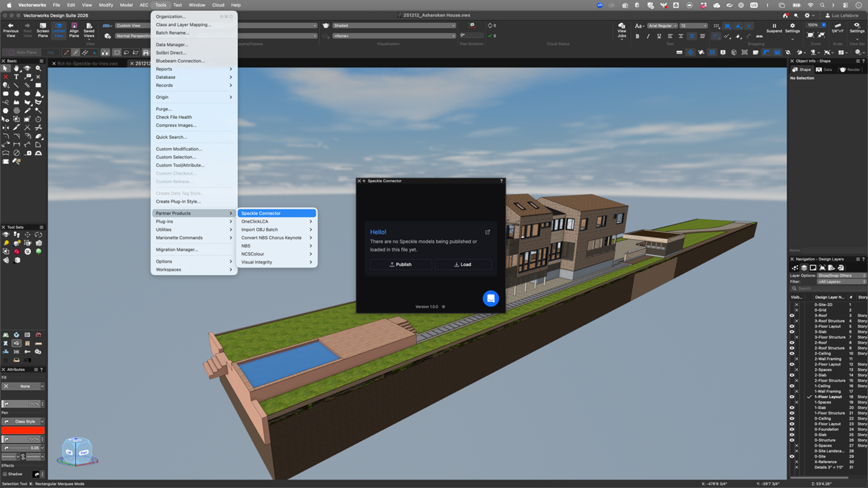Enable the Shadow checkbox in Effects
The width and height of the screenshot is (868, 488).
tap(6, 474)
